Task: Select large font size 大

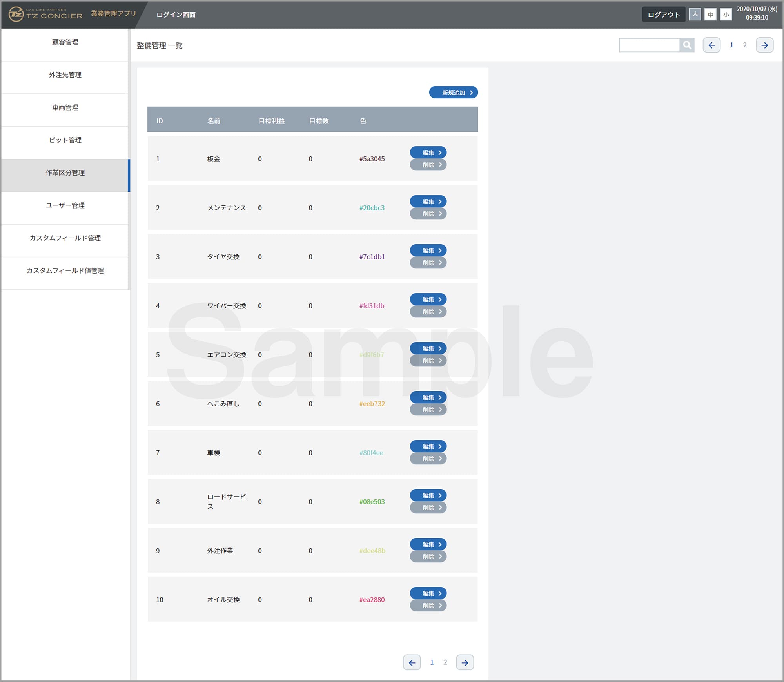Action: pos(695,15)
